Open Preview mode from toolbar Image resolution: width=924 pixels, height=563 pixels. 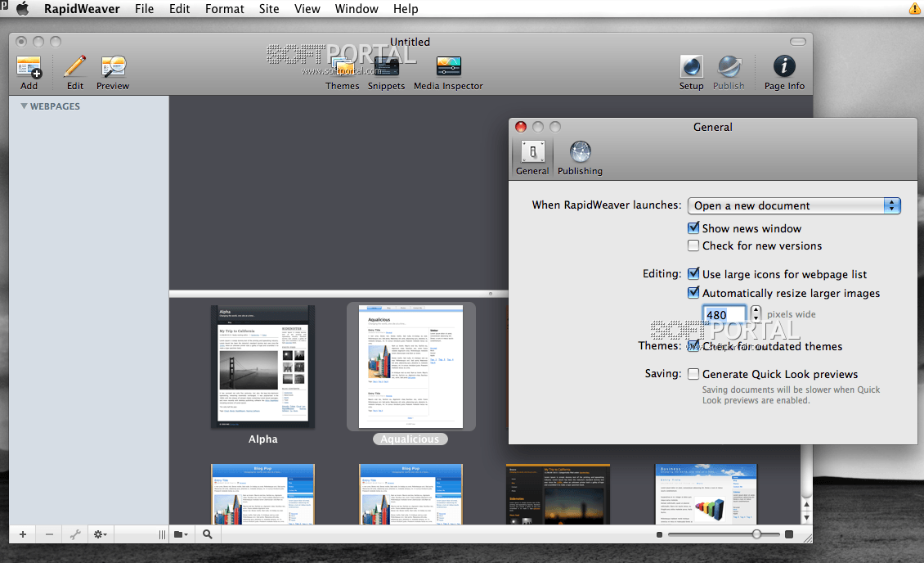pos(113,67)
